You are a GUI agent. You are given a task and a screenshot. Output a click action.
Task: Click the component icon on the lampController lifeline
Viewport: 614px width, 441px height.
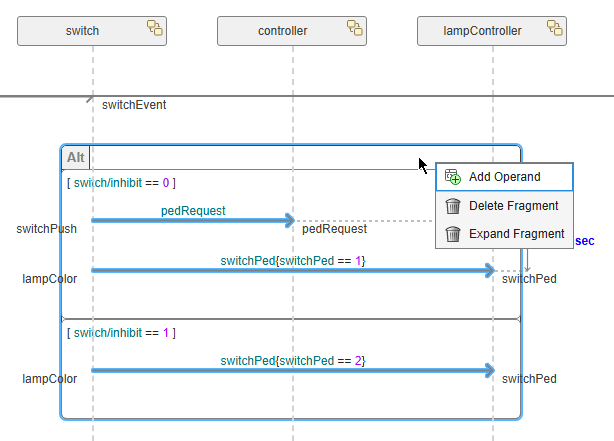(x=555, y=28)
